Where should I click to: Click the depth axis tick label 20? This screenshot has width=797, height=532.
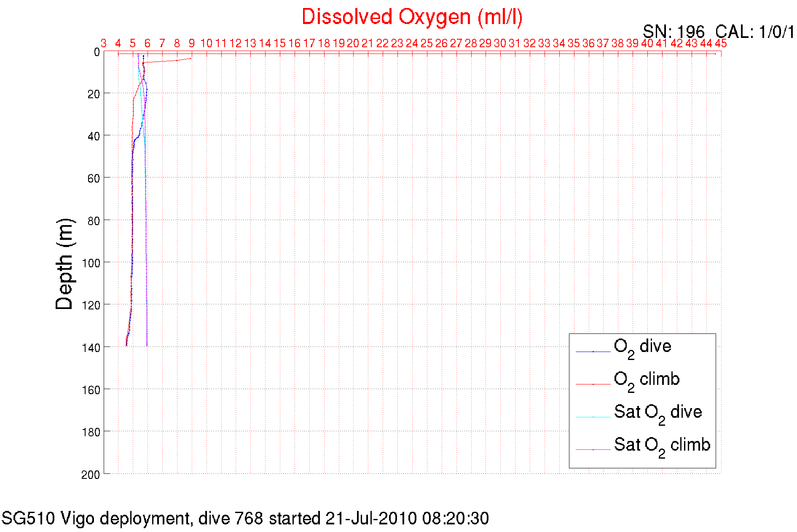click(94, 94)
